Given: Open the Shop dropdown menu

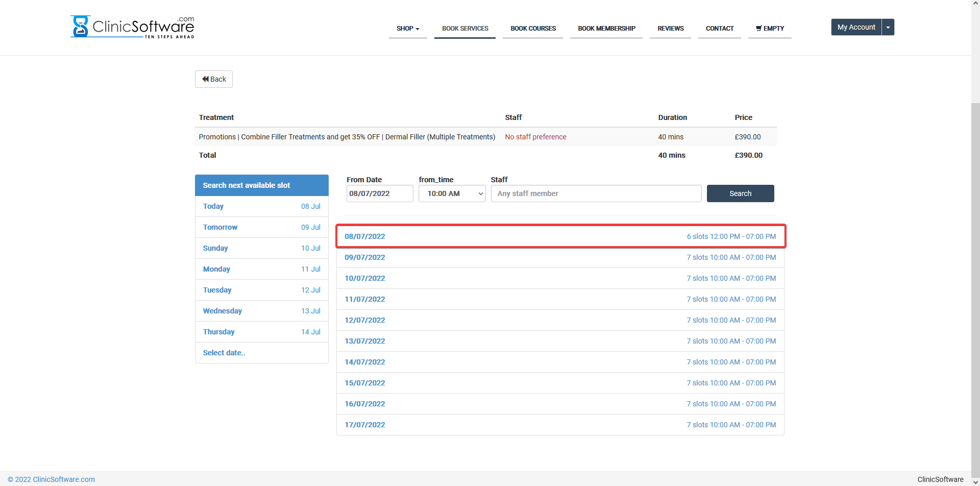Looking at the screenshot, I should tap(407, 29).
